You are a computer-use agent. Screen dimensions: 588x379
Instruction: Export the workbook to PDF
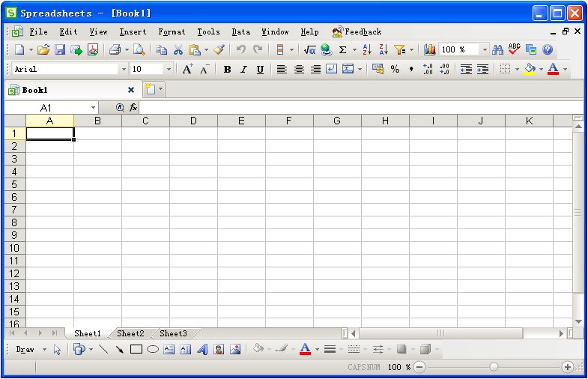93,49
